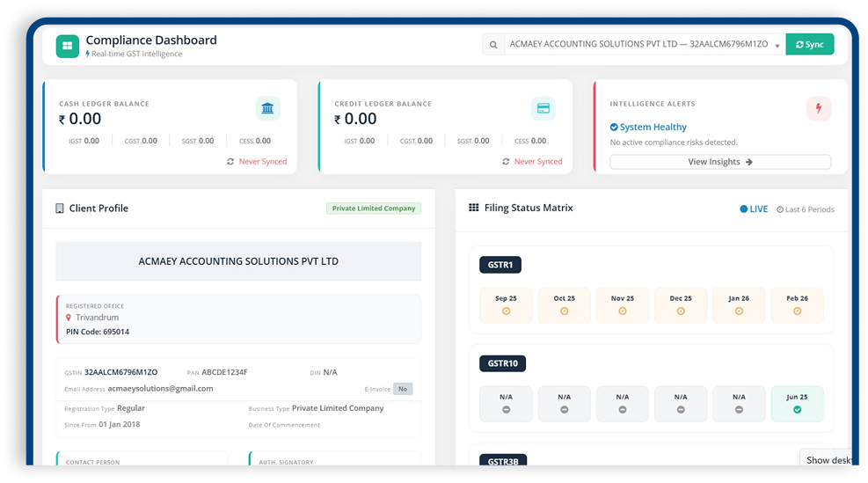The height and width of the screenshot is (483, 868).
Task: Click the Client Profile building icon
Action: click(x=60, y=209)
